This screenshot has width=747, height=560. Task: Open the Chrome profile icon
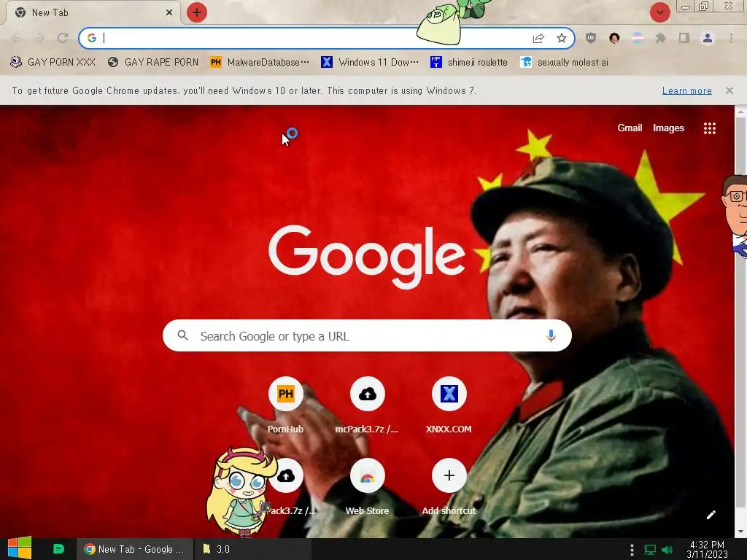pyautogui.click(x=708, y=38)
